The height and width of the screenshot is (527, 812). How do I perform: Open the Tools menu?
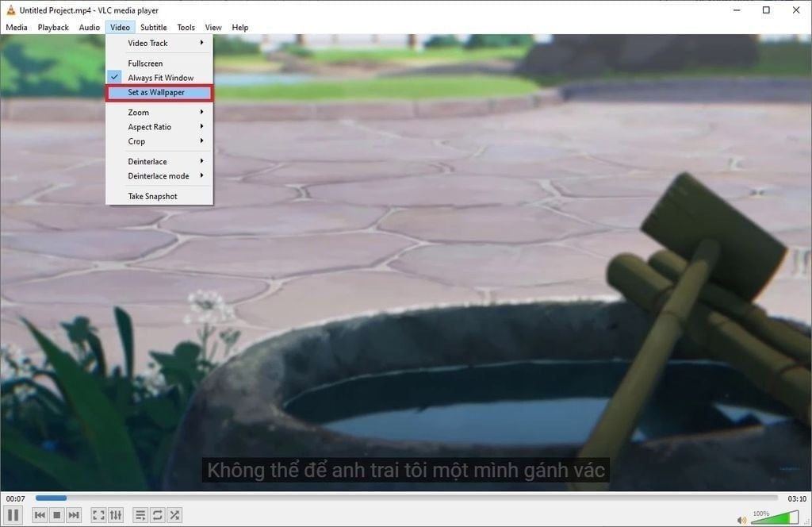click(186, 26)
